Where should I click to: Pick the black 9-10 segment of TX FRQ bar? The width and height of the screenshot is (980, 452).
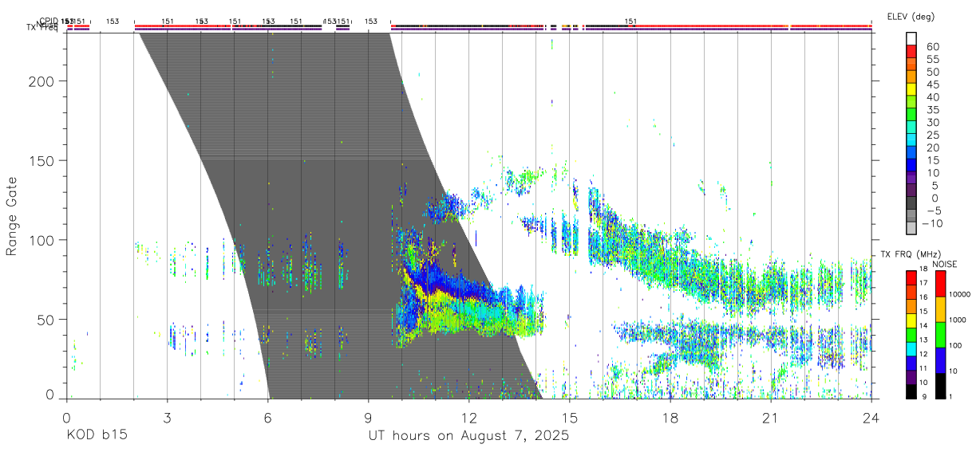911,391
